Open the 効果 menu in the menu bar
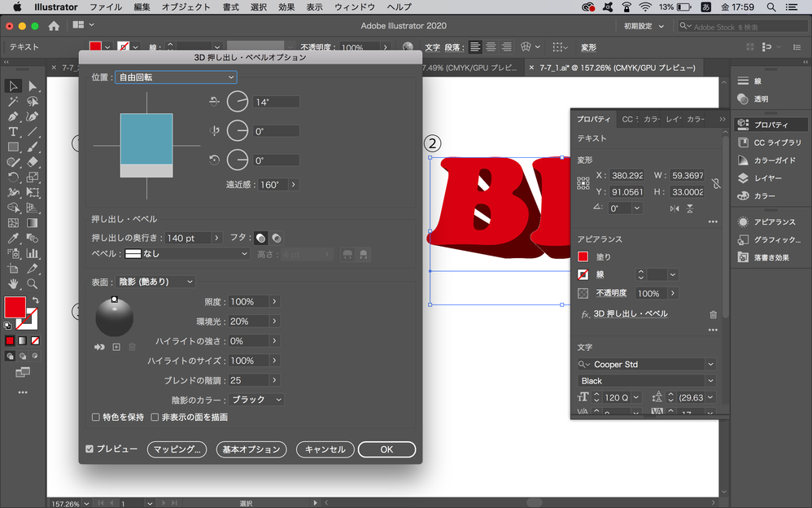 point(286,7)
